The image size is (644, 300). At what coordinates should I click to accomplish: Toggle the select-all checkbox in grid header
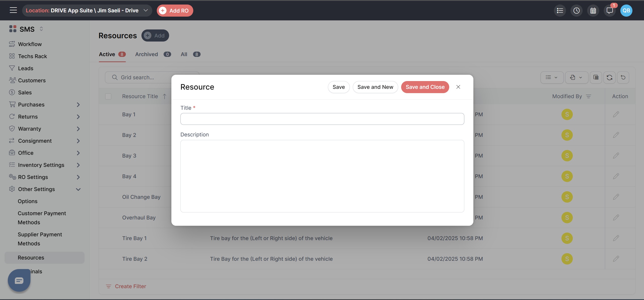pyautogui.click(x=108, y=96)
